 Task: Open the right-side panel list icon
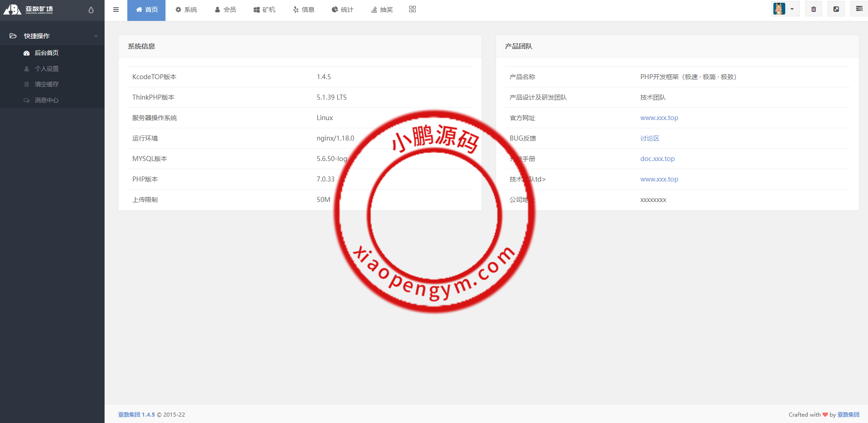tap(859, 9)
